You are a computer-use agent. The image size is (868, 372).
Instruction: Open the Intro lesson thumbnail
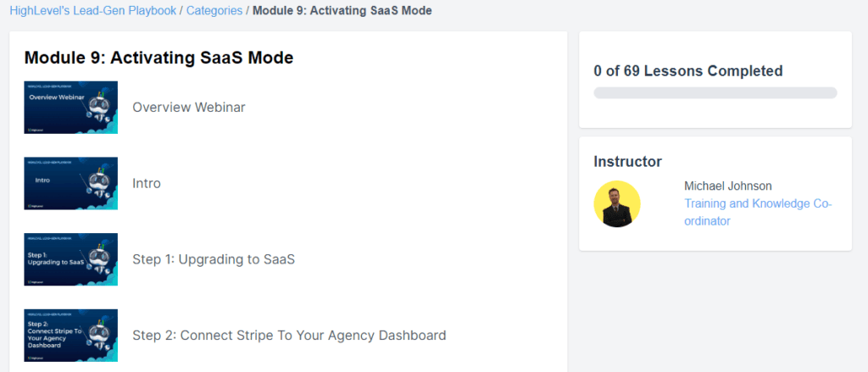[71, 183]
